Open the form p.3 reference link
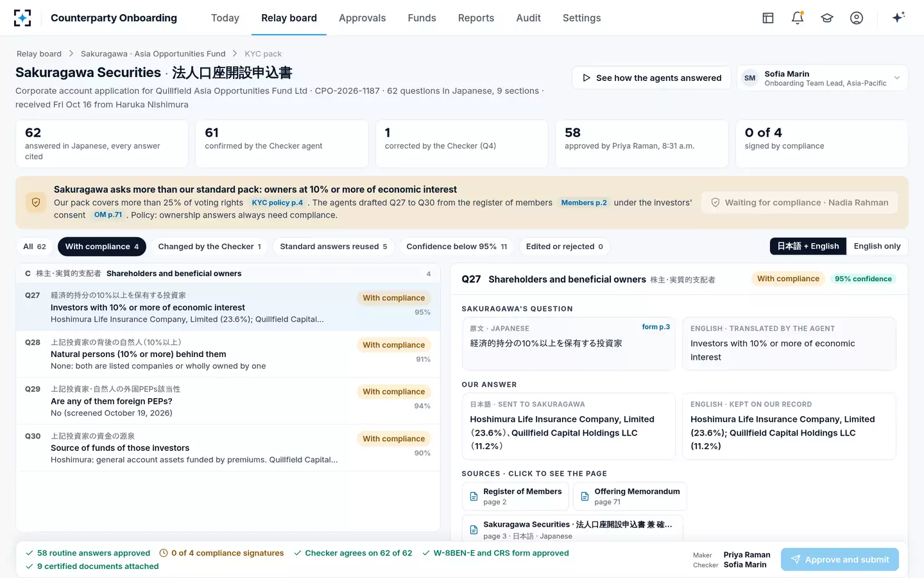Viewport: 924px width, 578px height. click(656, 327)
